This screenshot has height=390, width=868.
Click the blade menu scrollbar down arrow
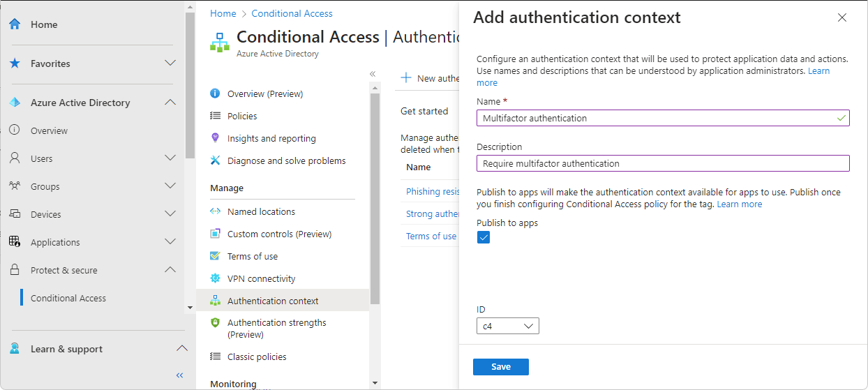[x=375, y=383]
